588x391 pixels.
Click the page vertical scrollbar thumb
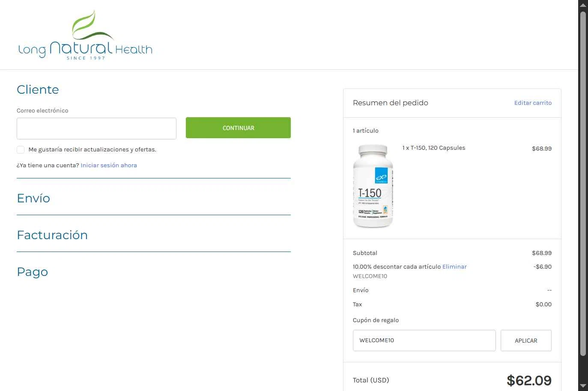(x=583, y=184)
